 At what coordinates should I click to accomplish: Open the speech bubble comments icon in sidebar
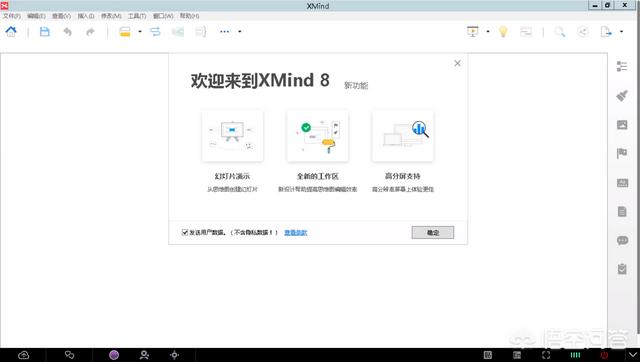(x=622, y=240)
